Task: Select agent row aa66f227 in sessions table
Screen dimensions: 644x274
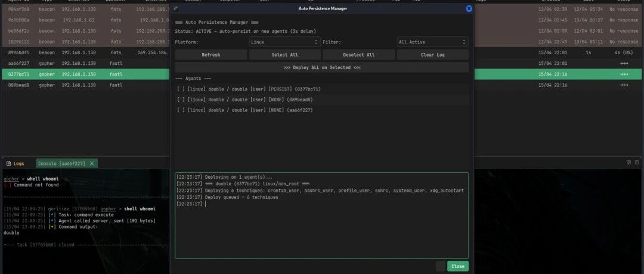Action: coord(86,64)
